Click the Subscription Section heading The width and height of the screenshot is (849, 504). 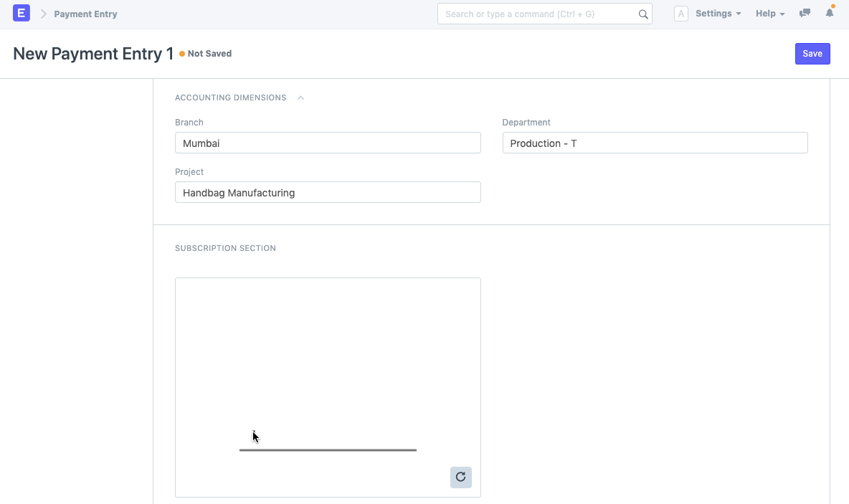(x=225, y=248)
